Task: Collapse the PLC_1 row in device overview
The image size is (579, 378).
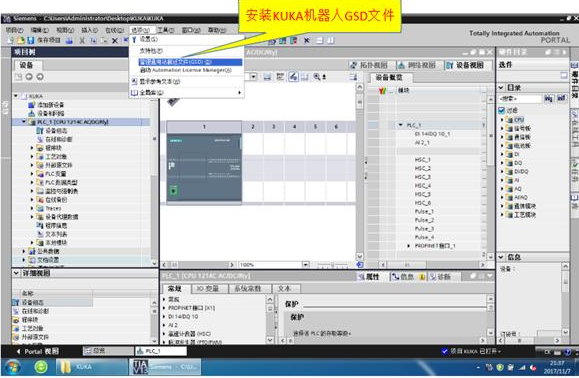Action: (x=400, y=125)
